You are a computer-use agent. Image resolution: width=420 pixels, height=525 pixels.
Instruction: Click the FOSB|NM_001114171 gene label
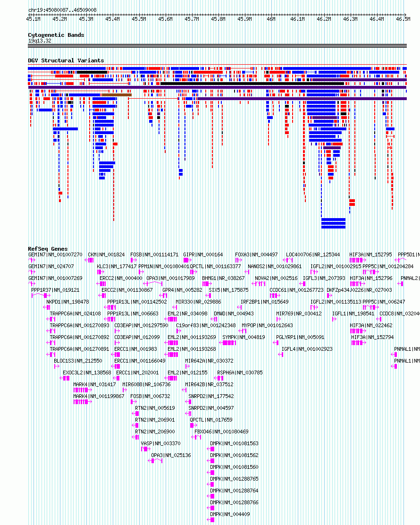[154, 254]
